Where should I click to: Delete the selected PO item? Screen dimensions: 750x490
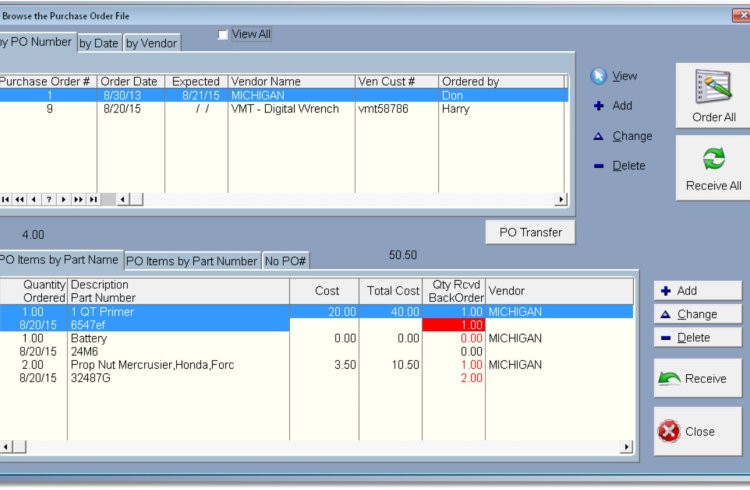(x=697, y=338)
